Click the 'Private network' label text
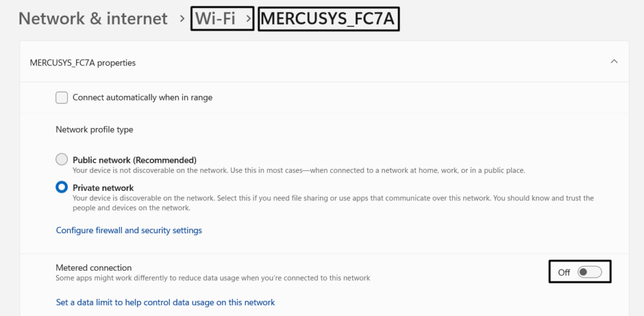The image size is (644, 316). click(x=103, y=187)
